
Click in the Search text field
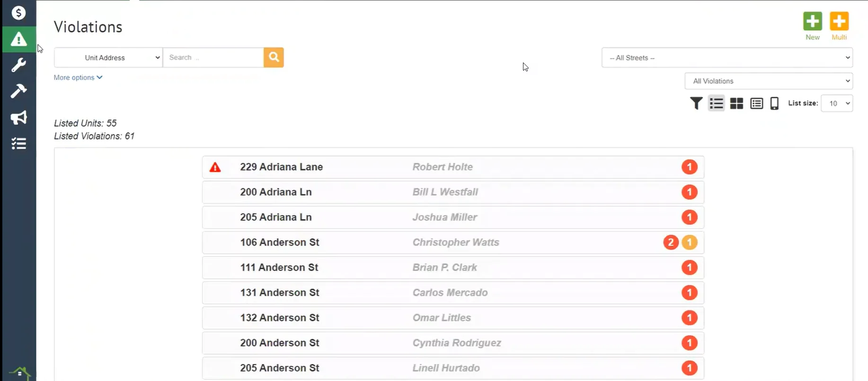(x=213, y=58)
